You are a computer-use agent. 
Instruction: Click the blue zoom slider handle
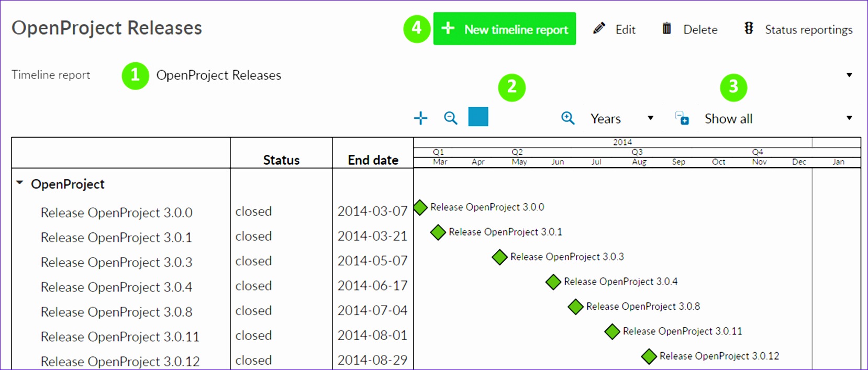(x=478, y=117)
